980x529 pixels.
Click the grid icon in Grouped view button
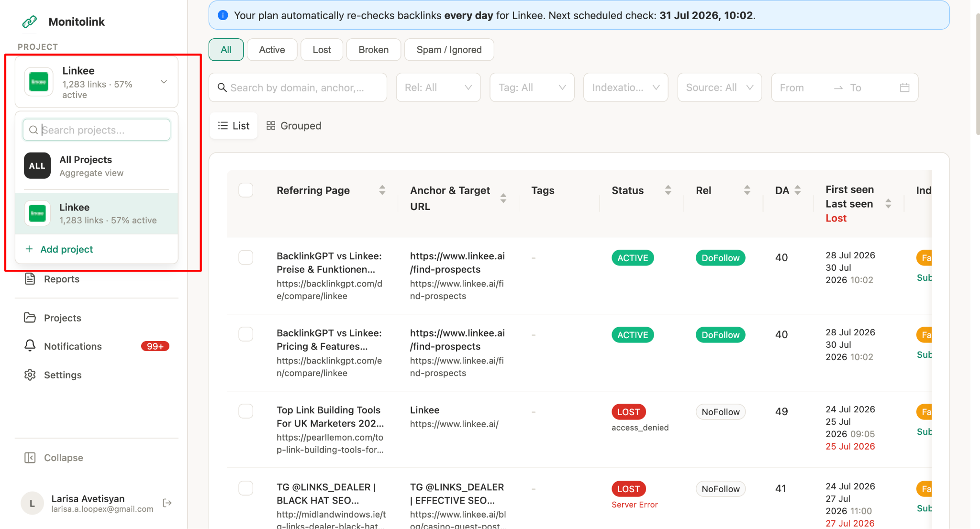point(271,125)
